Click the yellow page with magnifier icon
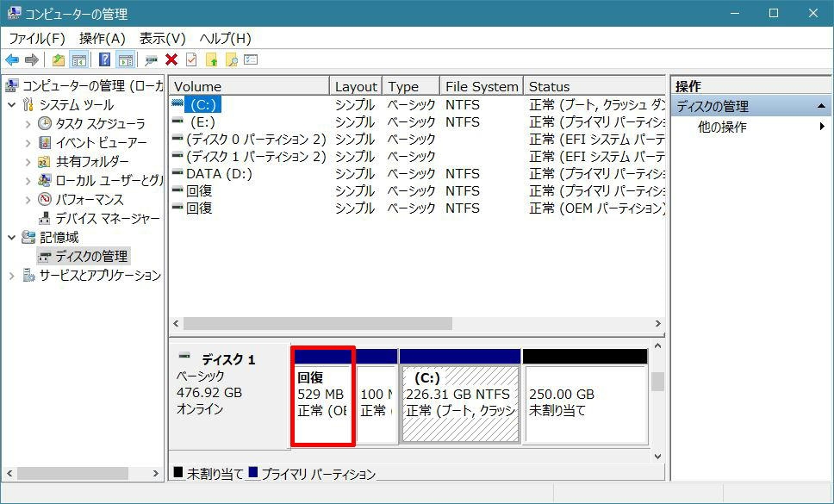Image resolution: width=834 pixels, height=504 pixels. tap(232, 60)
